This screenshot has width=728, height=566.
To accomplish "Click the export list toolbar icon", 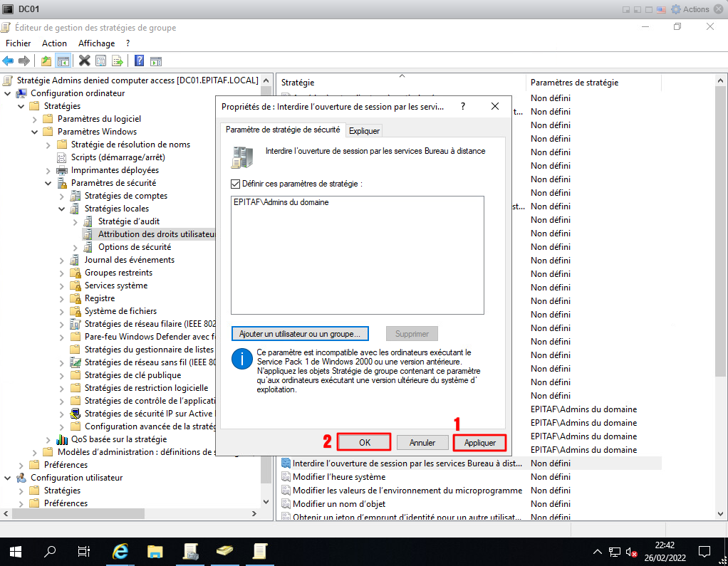I will (117, 61).
